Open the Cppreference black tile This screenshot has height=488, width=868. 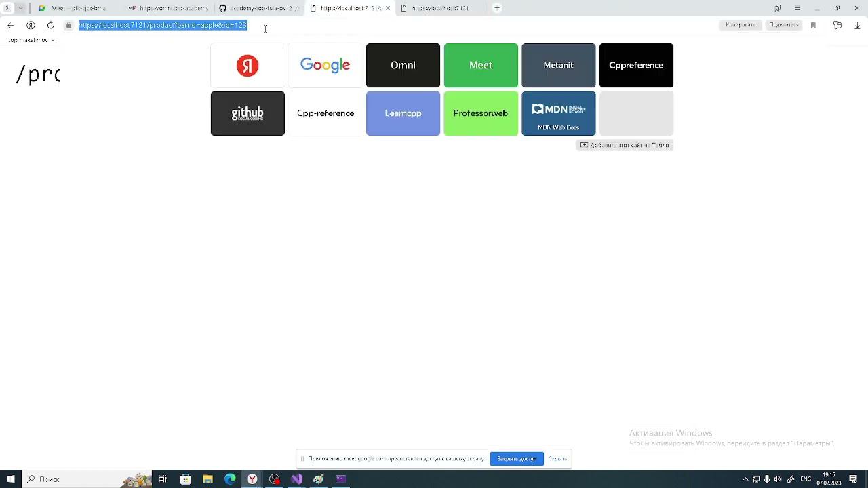(636, 65)
